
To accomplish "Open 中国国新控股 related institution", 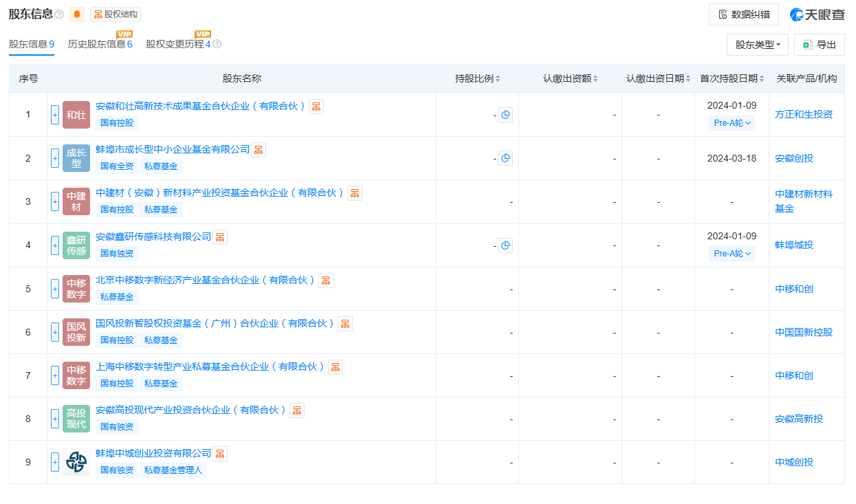I will [x=804, y=332].
